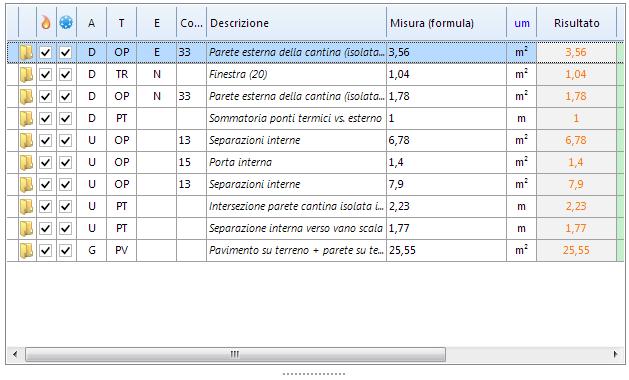Screen dimensions: 629x380
Task: Select Intersezione parete cantina isolata description
Action: click(x=296, y=207)
